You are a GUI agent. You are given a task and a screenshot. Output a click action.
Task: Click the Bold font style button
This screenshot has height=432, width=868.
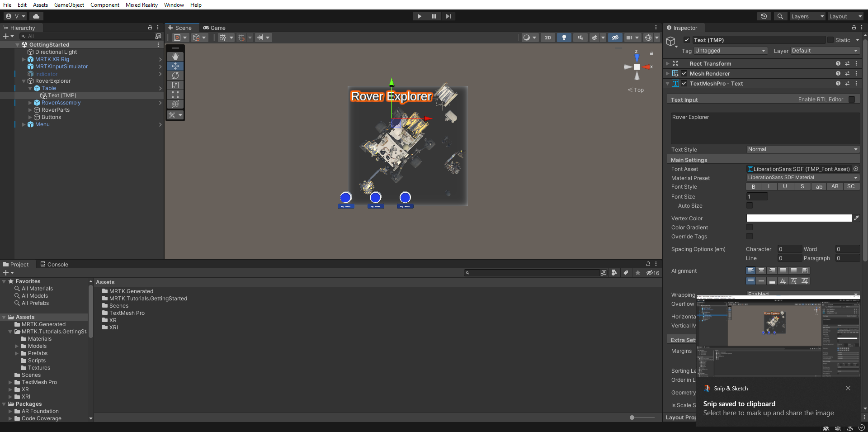click(753, 186)
